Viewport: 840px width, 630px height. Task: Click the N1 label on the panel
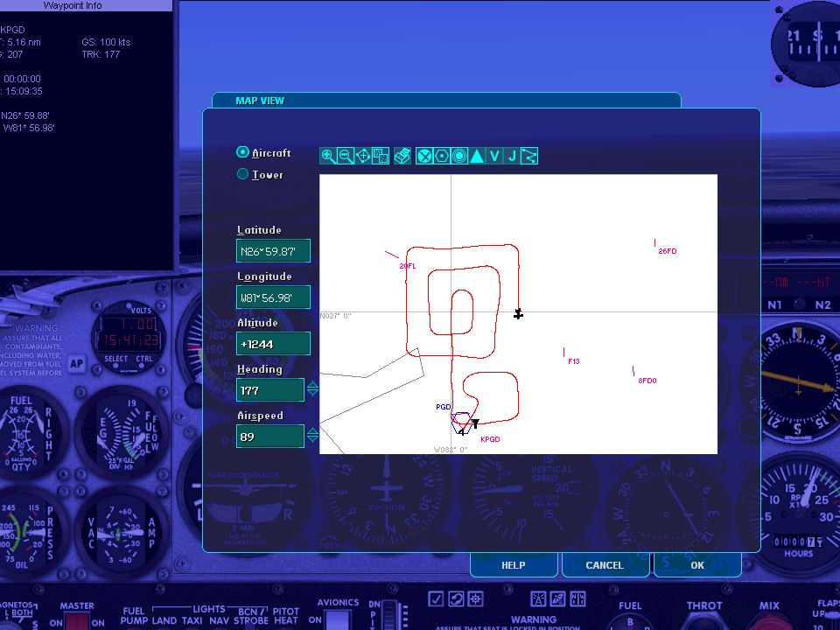774,304
